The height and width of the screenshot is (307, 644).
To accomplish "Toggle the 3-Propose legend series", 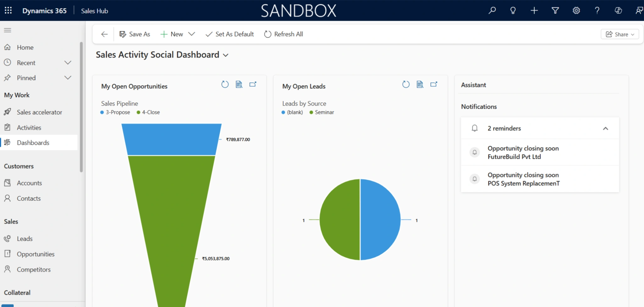I will pyautogui.click(x=115, y=112).
